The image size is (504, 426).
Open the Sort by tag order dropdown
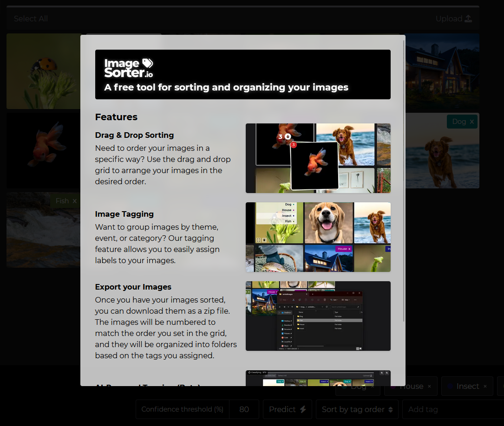tap(357, 409)
